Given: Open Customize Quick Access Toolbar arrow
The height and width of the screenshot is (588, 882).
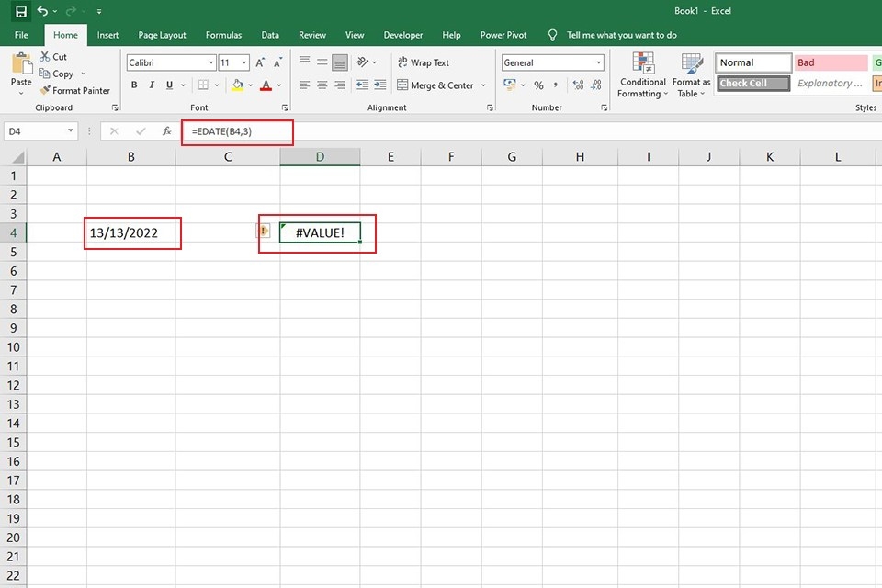Looking at the screenshot, I should pos(99,11).
